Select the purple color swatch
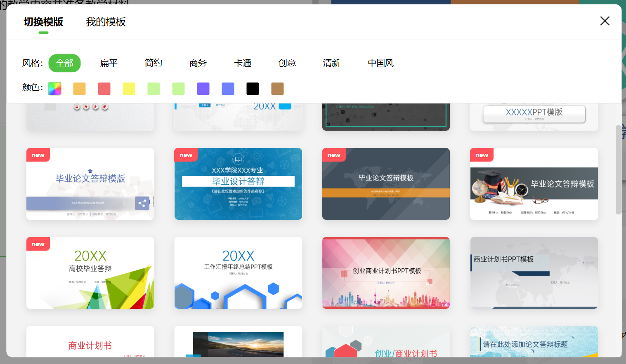The height and width of the screenshot is (364, 626). click(203, 88)
